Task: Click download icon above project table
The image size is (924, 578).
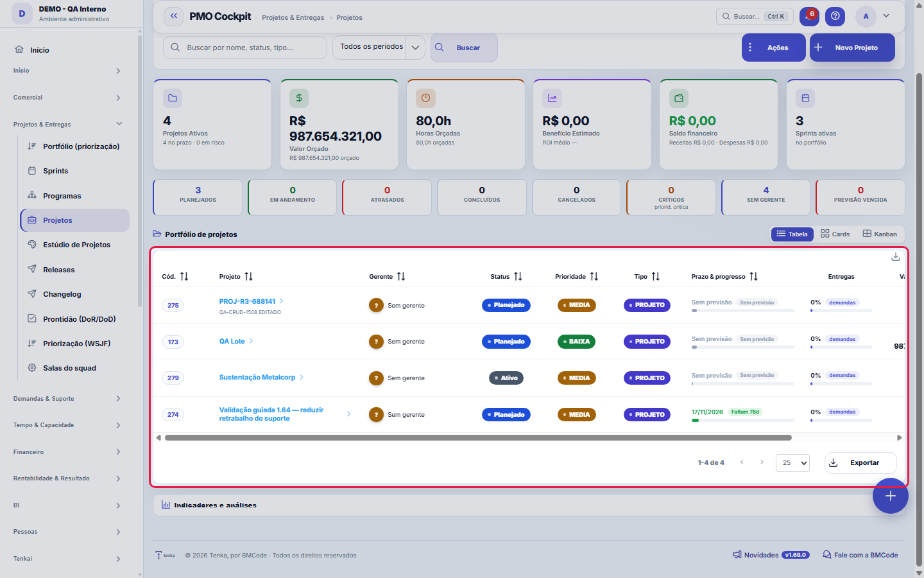Action: pyautogui.click(x=895, y=257)
